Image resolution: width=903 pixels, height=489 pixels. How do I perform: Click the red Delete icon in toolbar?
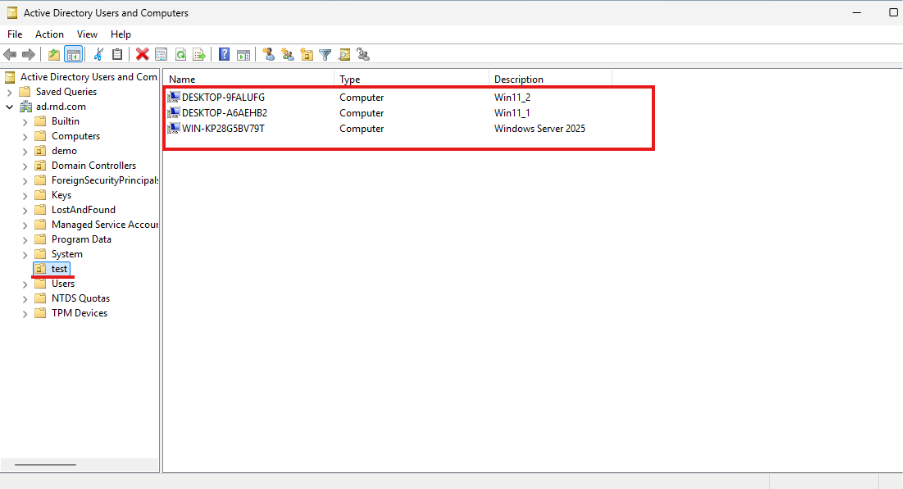pyautogui.click(x=142, y=55)
